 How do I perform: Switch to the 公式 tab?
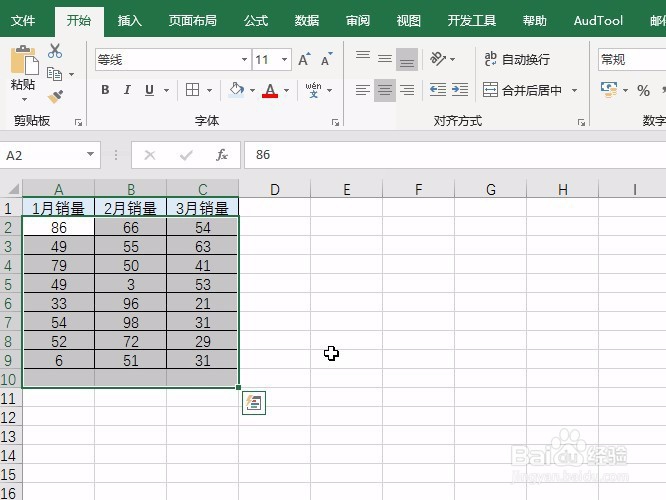click(x=256, y=20)
